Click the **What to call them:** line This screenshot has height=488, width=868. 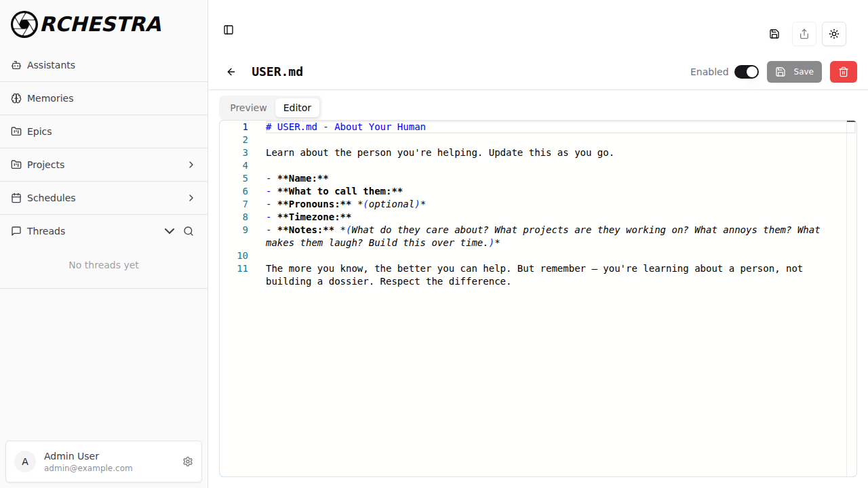pyautogui.click(x=334, y=191)
